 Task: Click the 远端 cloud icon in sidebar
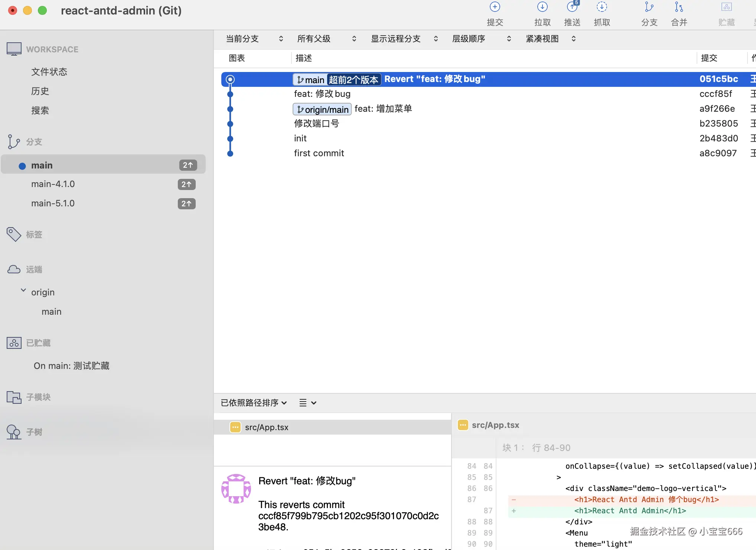14,269
